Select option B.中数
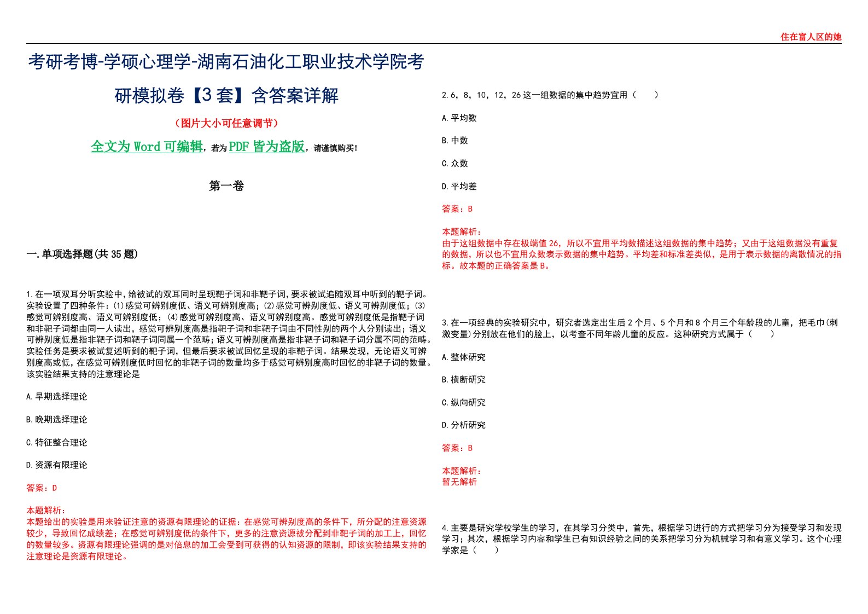This screenshot has height=614, width=868. click(x=455, y=141)
